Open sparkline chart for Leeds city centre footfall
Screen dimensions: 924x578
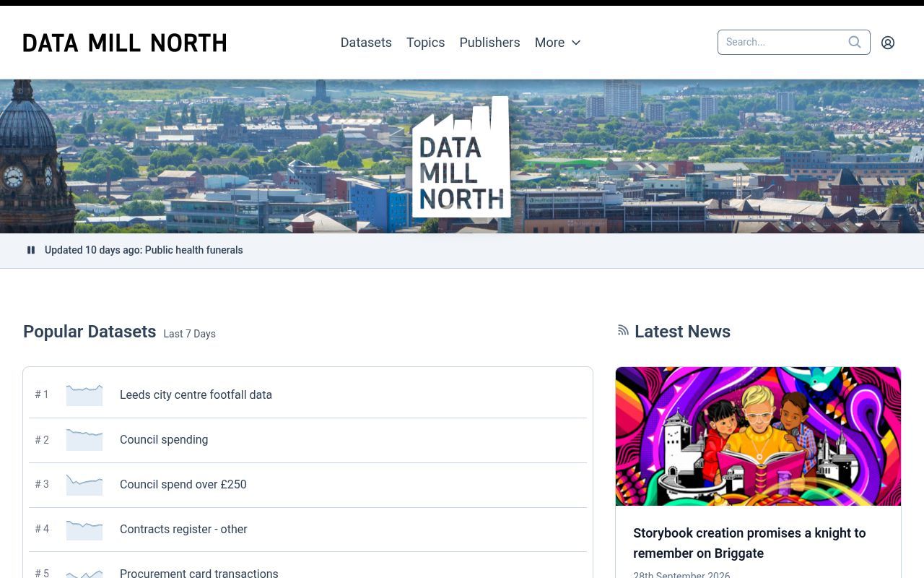(84, 394)
